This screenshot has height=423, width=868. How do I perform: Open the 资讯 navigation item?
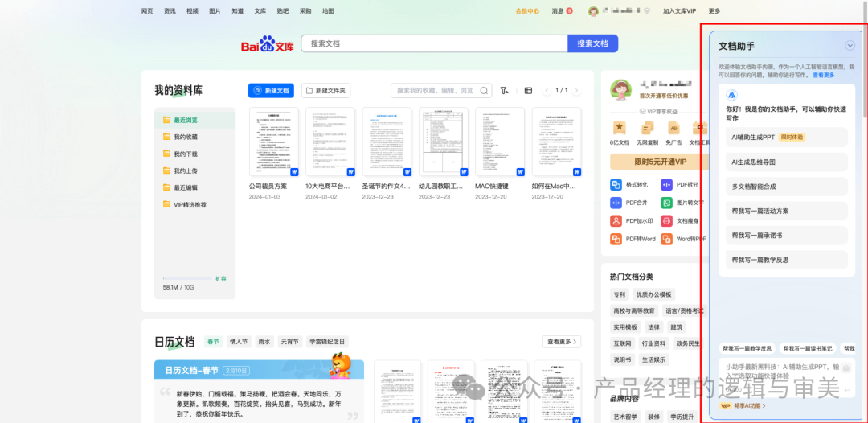click(x=170, y=11)
